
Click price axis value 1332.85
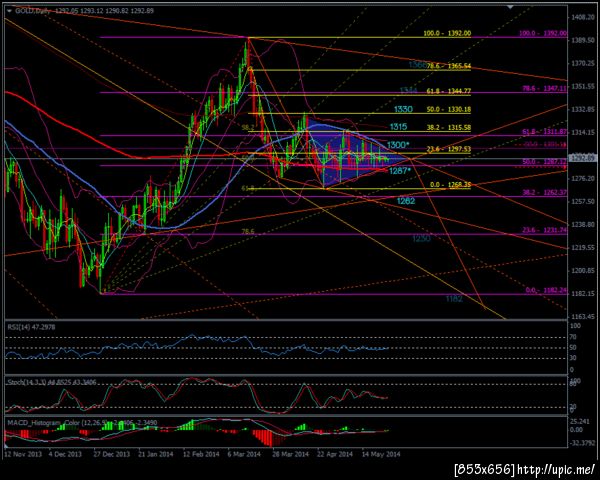click(x=583, y=110)
